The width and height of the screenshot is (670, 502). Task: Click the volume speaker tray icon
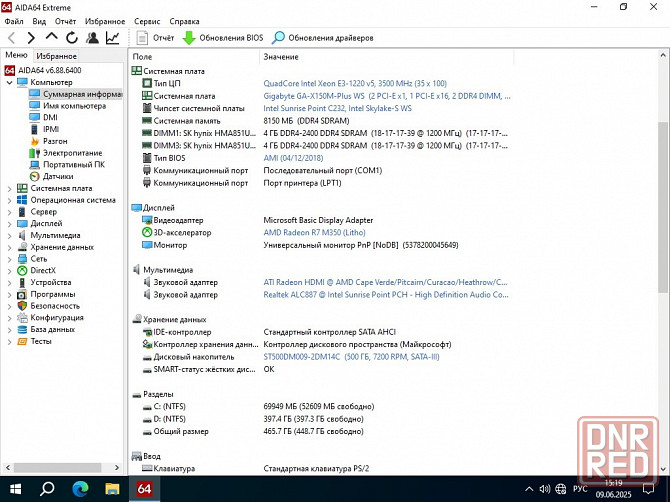[544, 489]
